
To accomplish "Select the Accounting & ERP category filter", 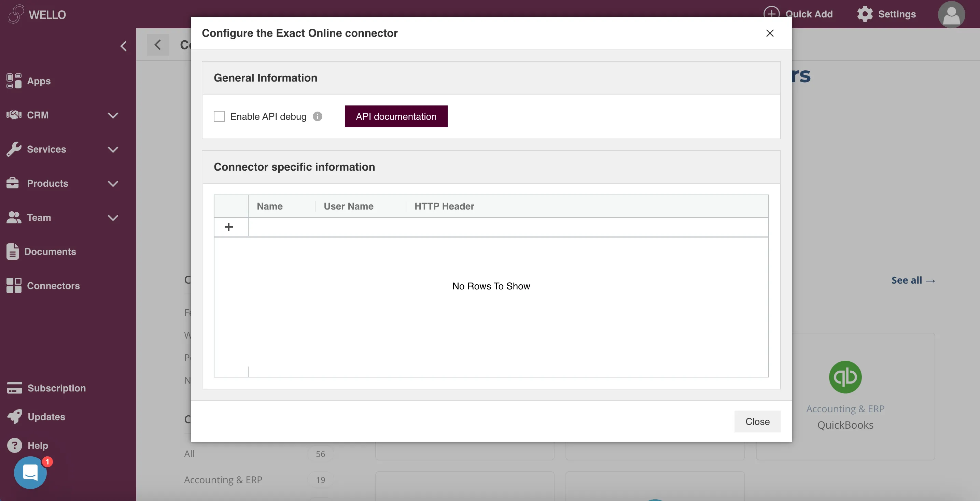I will [x=223, y=480].
